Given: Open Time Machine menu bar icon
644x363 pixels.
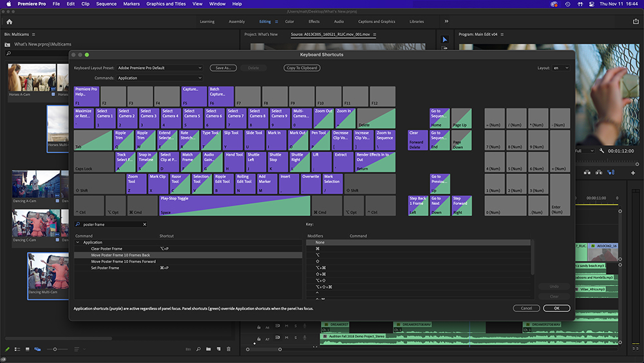Looking at the screenshot, I should [x=567, y=4].
